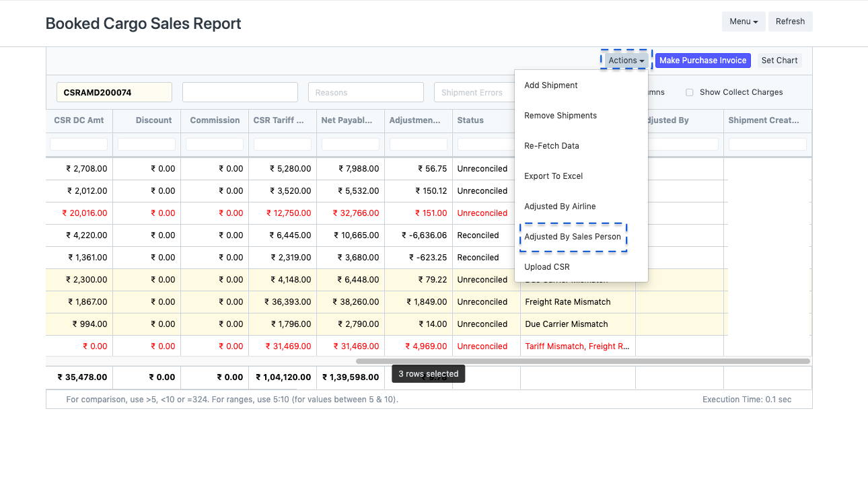Click Reconciled status in ₹ 10,665.00 row

[484, 235]
